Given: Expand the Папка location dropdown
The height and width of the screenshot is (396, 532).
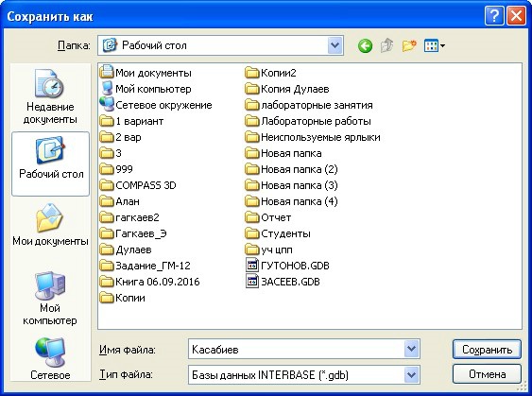Looking at the screenshot, I should 335,45.
